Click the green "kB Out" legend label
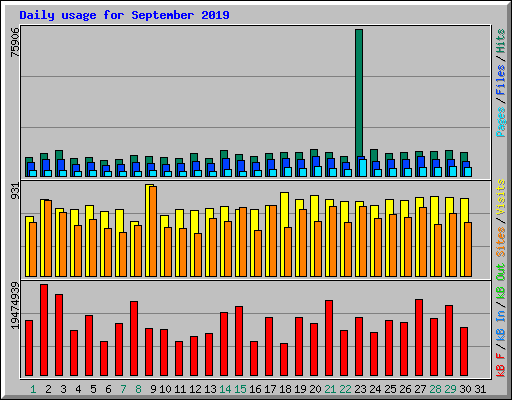Viewport: 512px width, 400px height. [501, 282]
